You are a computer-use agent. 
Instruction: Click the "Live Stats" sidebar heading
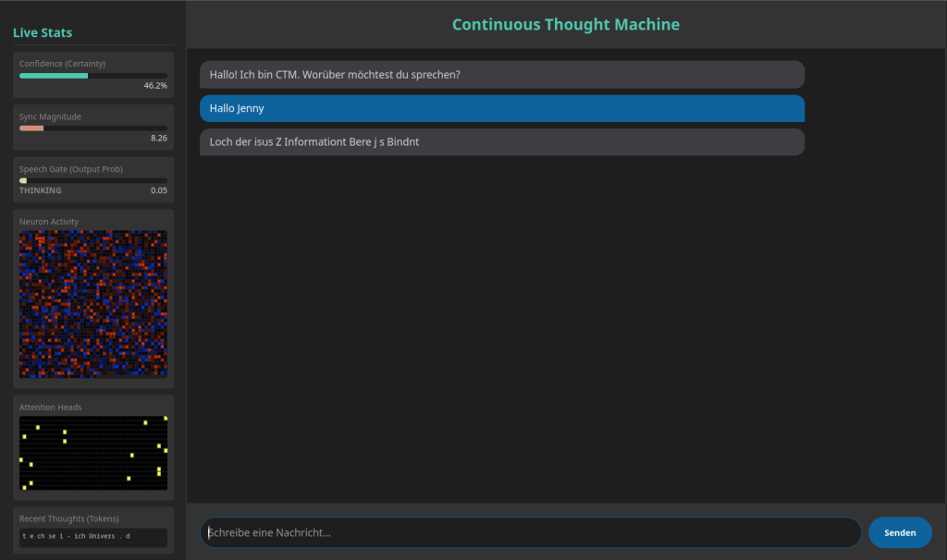pos(43,33)
